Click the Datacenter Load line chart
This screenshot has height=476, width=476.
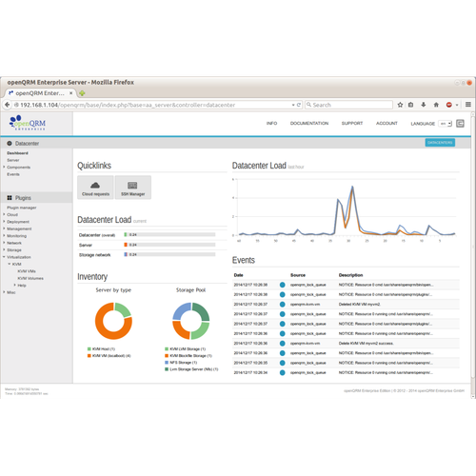346,209
